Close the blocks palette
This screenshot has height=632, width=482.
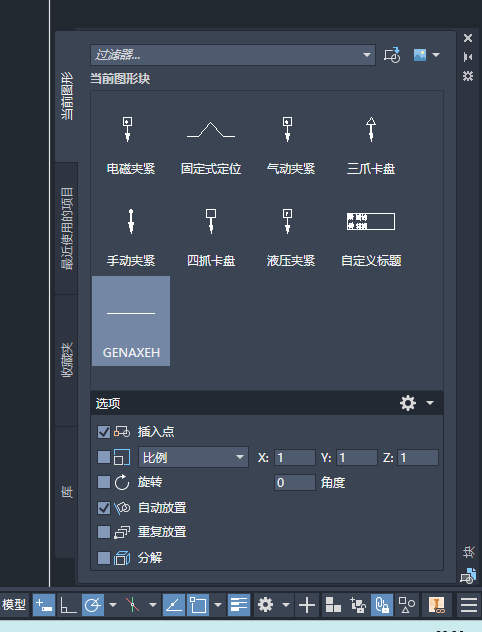point(468,38)
